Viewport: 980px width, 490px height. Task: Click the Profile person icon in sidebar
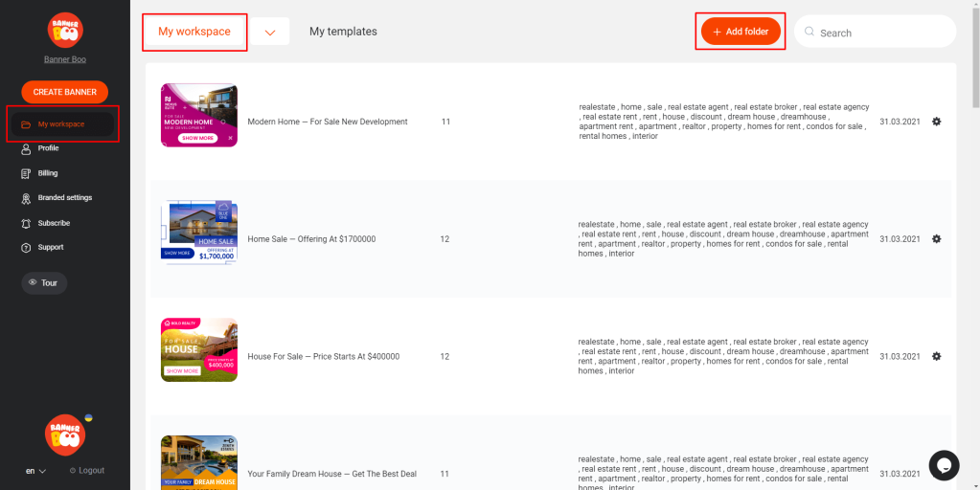26,148
